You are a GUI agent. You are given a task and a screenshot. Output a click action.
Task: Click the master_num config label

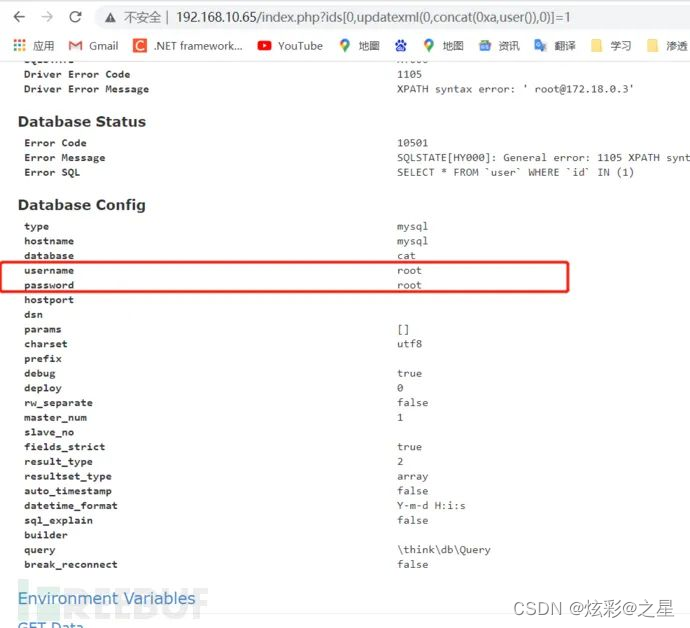(x=55, y=417)
